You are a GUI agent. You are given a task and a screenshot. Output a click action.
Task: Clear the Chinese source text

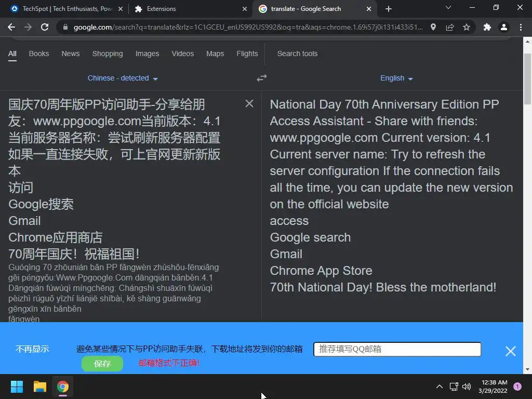[249, 103]
